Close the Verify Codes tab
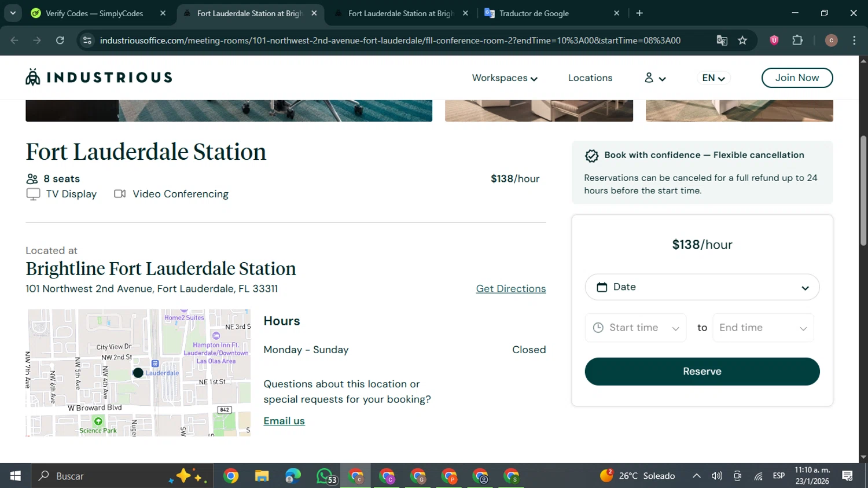The height and width of the screenshot is (488, 868). coord(163,13)
